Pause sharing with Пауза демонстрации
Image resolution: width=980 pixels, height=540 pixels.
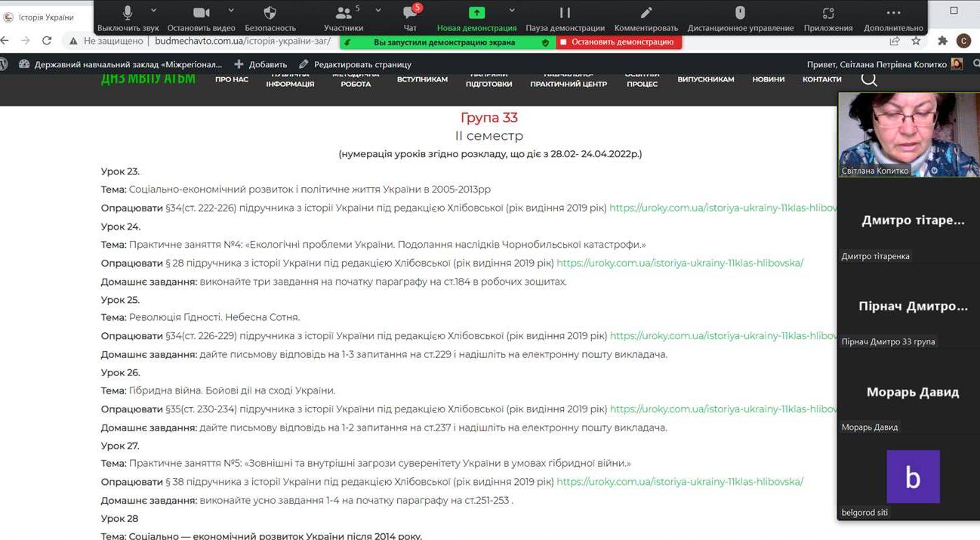565,18
